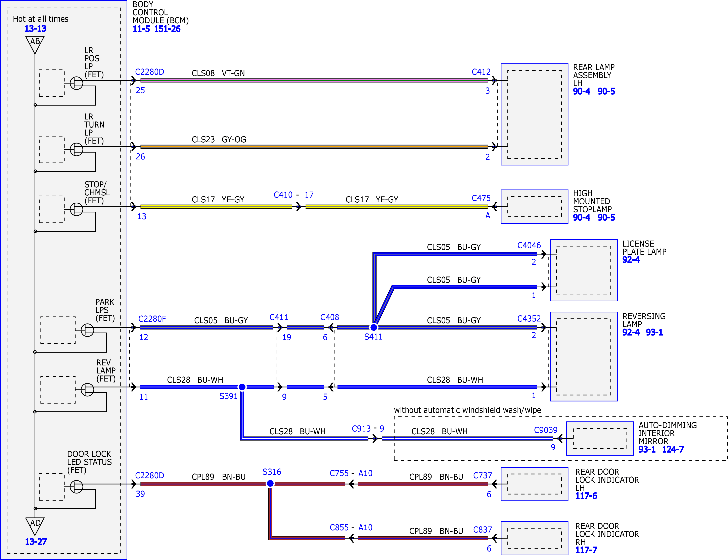Open Rear Lamp Assembly LH reference 90-4
Screen dimensions: 728x560
pyautogui.click(x=582, y=91)
